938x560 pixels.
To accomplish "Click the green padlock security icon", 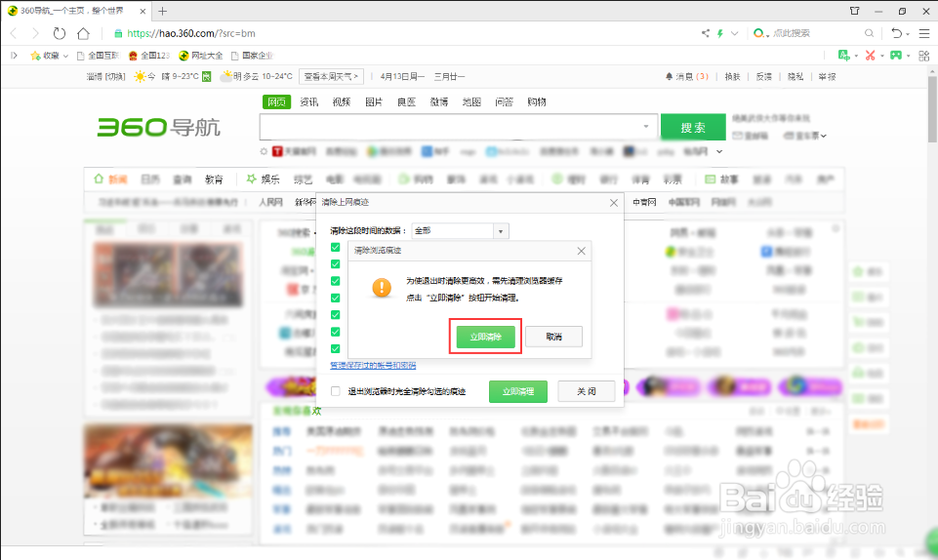I will (x=118, y=33).
